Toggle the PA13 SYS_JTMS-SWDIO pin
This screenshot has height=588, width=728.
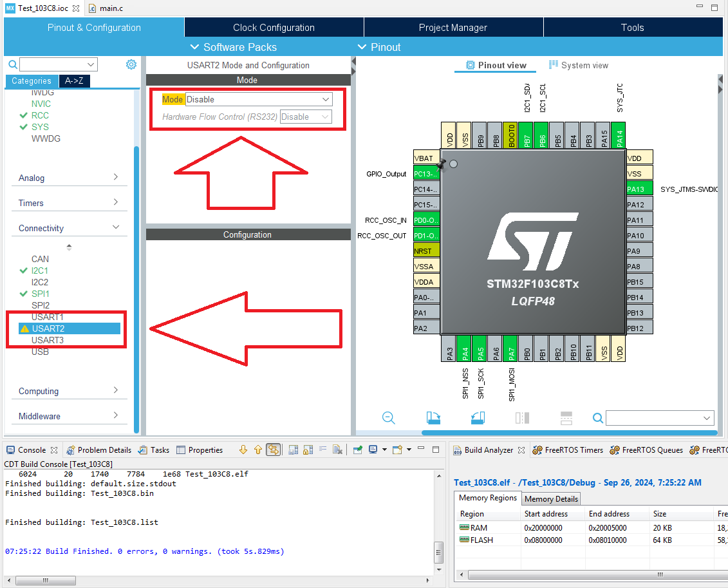pyautogui.click(x=639, y=189)
